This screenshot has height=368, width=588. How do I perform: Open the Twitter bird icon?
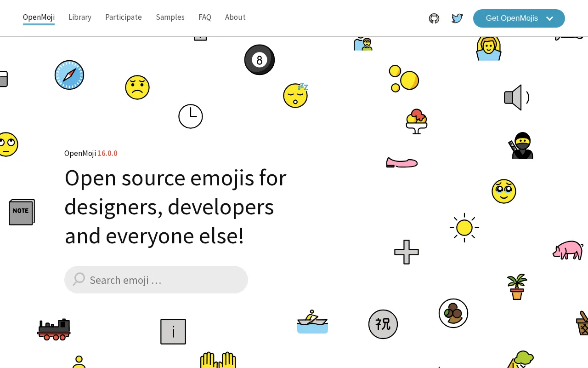point(457,18)
